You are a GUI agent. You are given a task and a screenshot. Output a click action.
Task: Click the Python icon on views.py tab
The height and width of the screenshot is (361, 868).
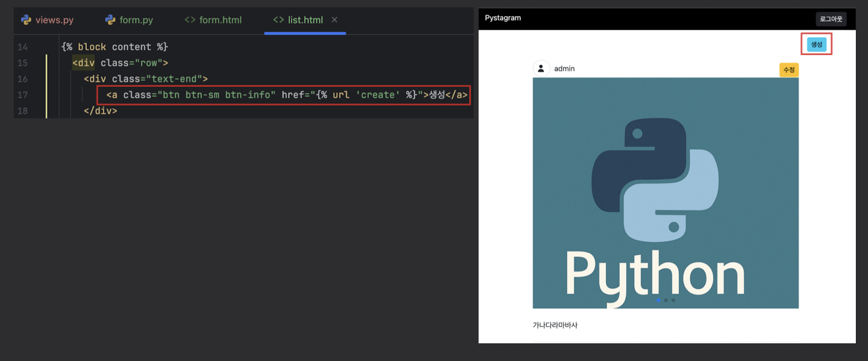click(26, 20)
